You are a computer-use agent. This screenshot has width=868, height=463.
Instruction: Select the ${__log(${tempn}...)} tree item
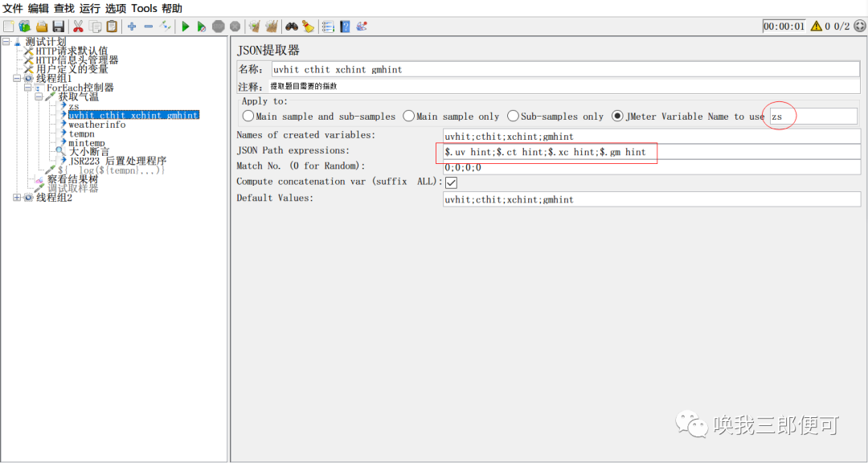point(111,170)
